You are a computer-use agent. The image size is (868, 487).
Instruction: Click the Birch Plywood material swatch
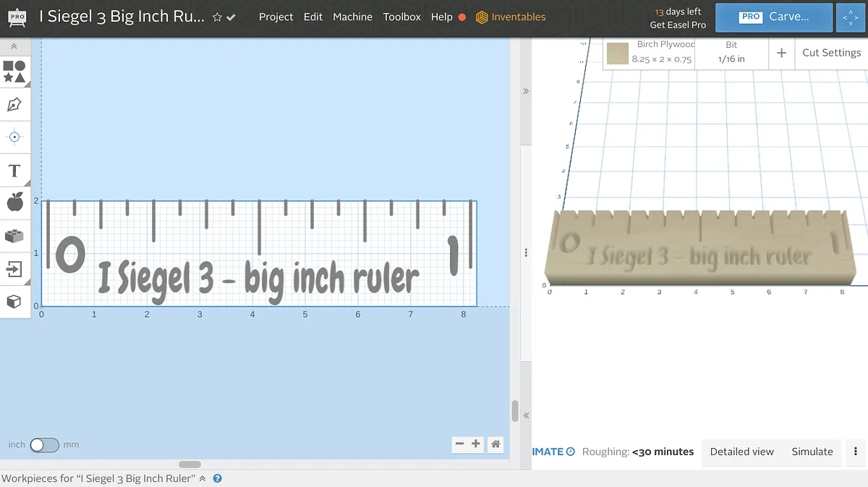tap(617, 54)
